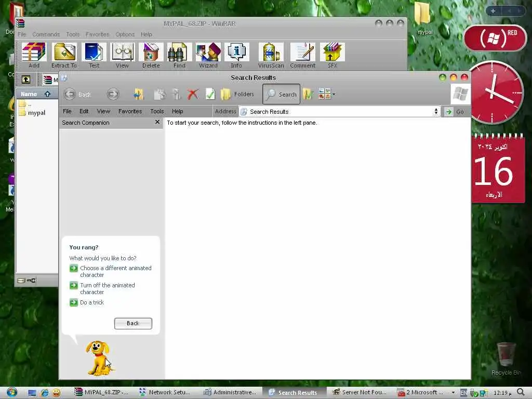Open WinRAR Help menu
The height and width of the screenshot is (399, 532).
[146, 34]
